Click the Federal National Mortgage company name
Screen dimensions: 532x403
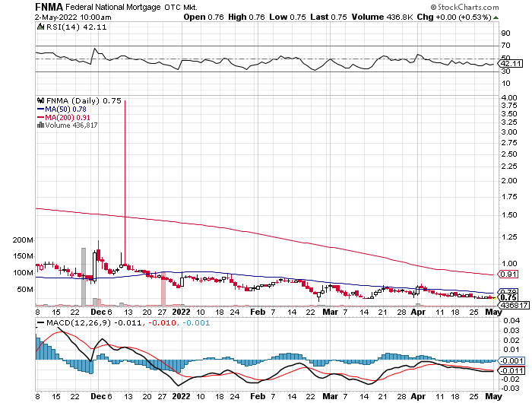tap(113, 7)
